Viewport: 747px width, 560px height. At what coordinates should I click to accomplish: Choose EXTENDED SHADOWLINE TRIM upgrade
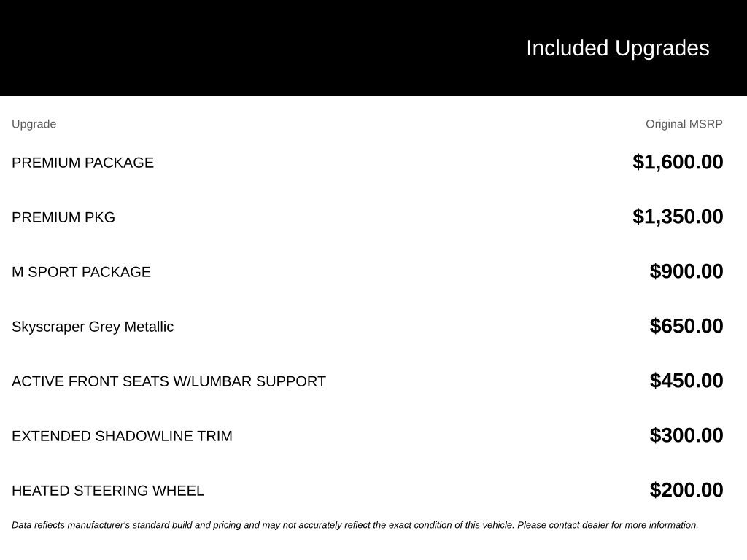[122, 436]
